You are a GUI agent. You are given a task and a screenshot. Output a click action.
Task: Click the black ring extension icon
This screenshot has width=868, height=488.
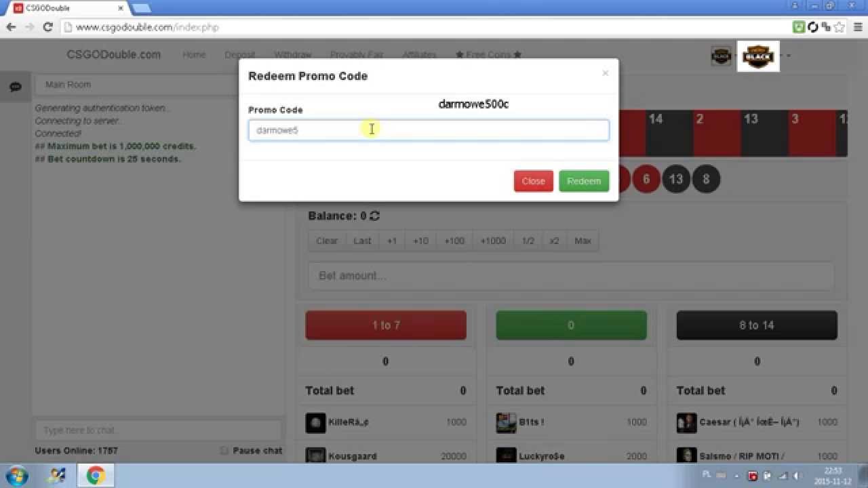tap(813, 28)
